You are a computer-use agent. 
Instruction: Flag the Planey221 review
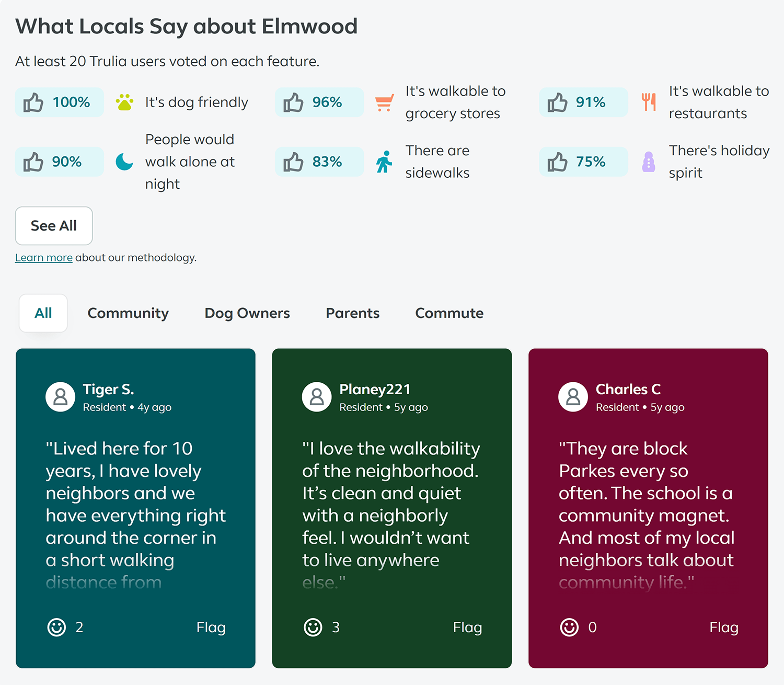pyautogui.click(x=467, y=627)
